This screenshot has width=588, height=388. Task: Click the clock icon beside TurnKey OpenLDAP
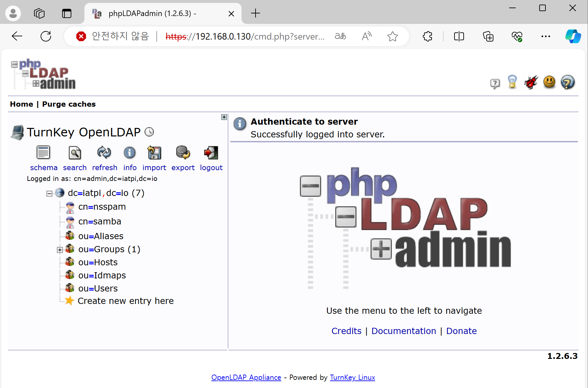(x=149, y=132)
